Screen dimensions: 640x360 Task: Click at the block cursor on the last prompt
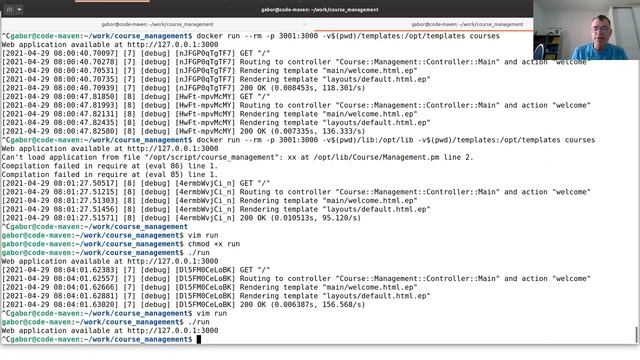pos(199,339)
